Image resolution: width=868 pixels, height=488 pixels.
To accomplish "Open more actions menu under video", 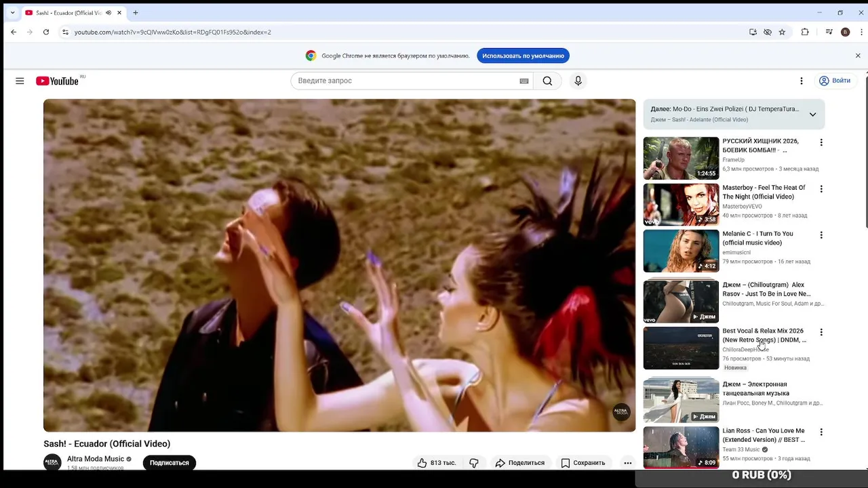I will 628,463.
